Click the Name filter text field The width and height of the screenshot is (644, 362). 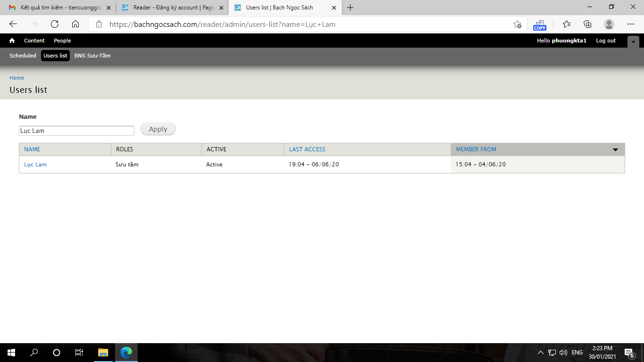click(x=76, y=131)
